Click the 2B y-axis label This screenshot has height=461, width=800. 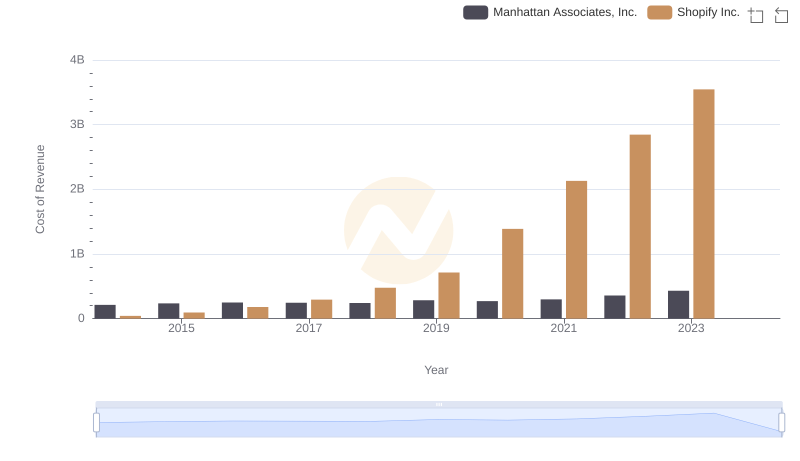(x=77, y=189)
